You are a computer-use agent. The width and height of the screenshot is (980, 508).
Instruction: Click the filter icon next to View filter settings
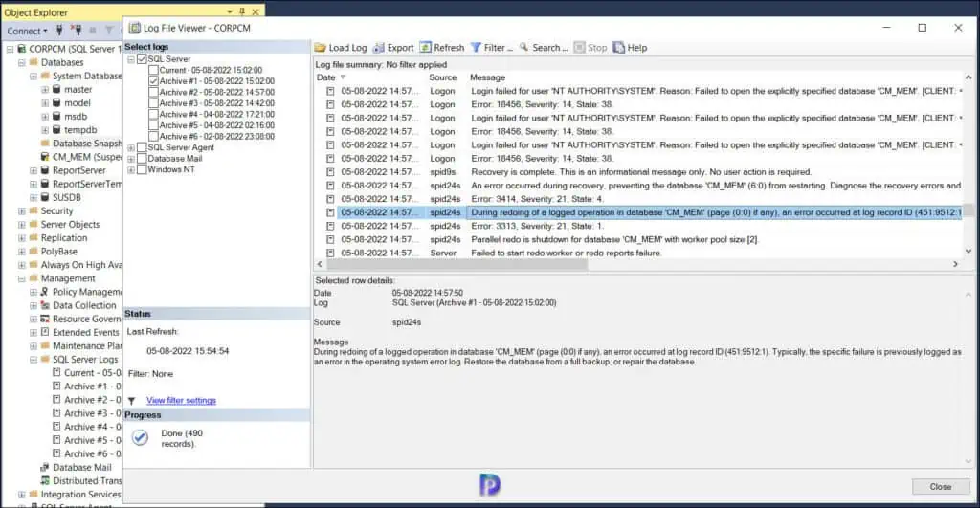132,401
